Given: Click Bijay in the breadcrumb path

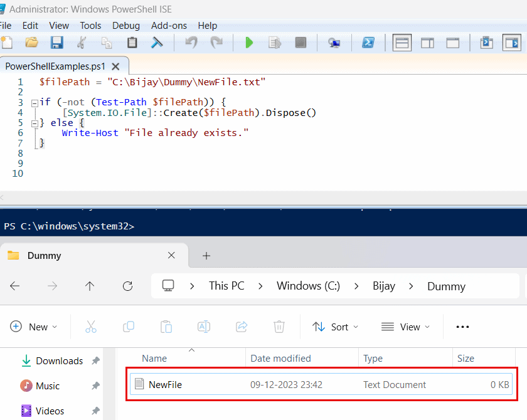Looking at the screenshot, I should coord(384,286).
